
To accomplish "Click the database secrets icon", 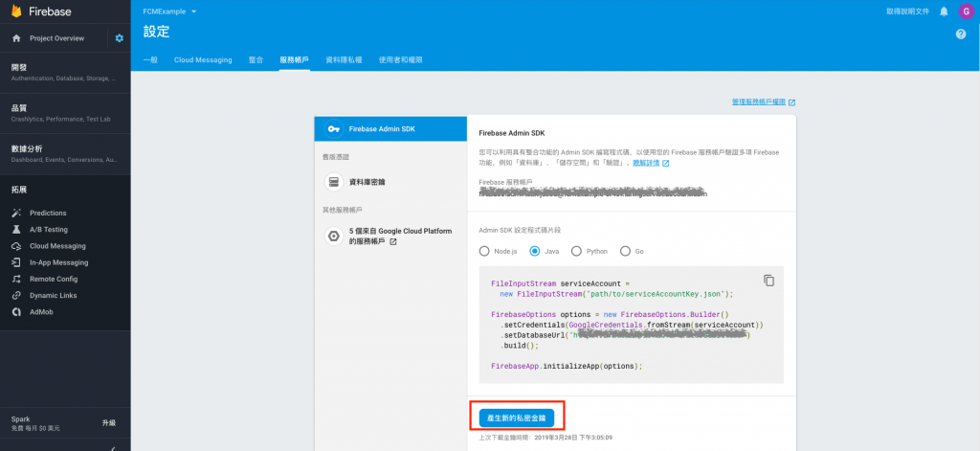I will (x=334, y=182).
